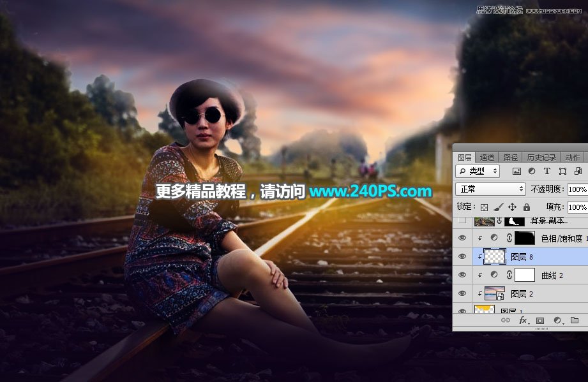Switch to the 图层 tab
The height and width of the screenshot is (382, 588).
point(464,158)
